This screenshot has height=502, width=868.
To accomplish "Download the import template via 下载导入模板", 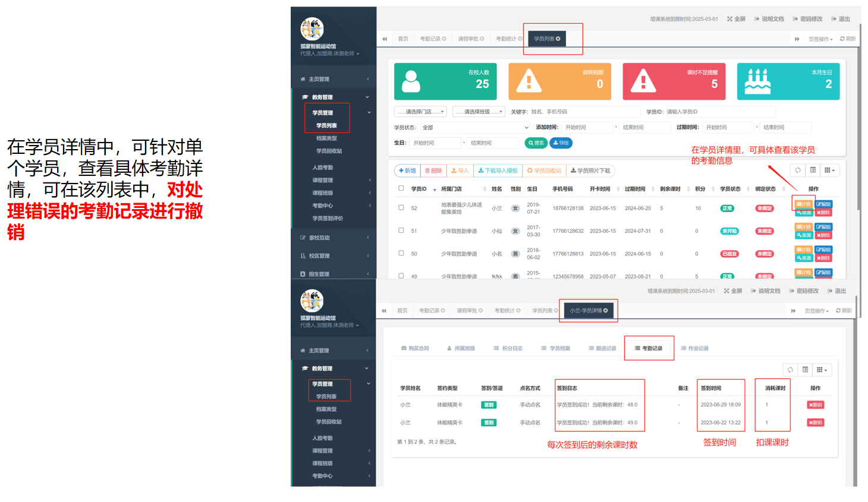I will point(498,171).
